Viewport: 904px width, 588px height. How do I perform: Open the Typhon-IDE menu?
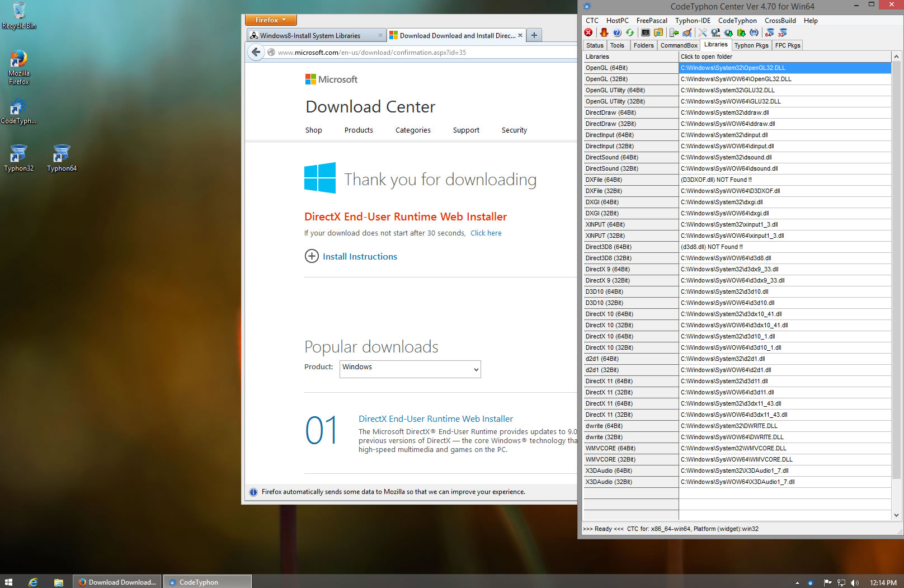[693, 21]
